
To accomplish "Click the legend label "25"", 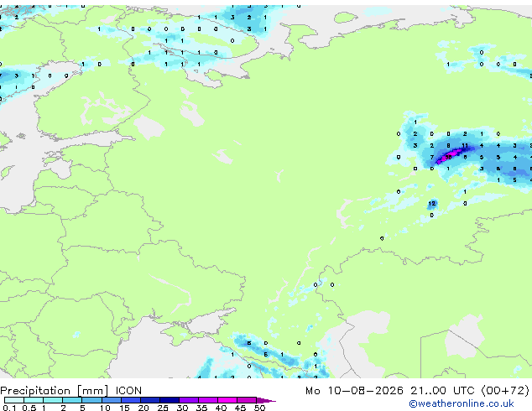I will (163, 408).
